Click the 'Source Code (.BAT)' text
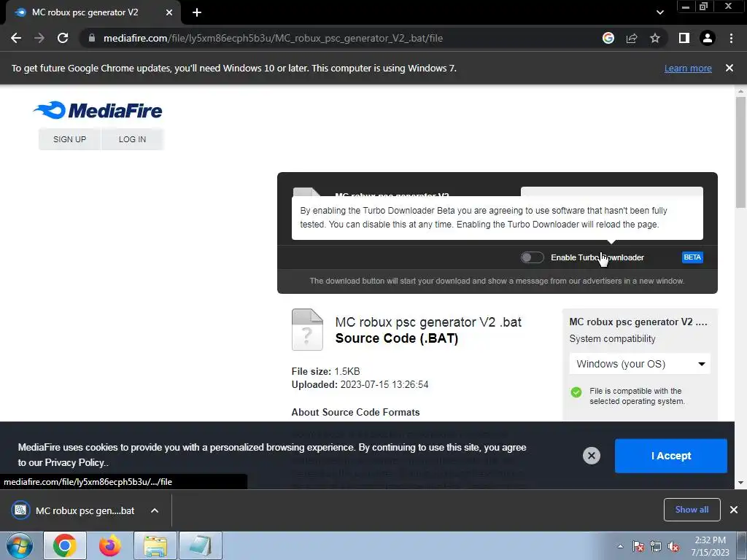 point(397,338)
